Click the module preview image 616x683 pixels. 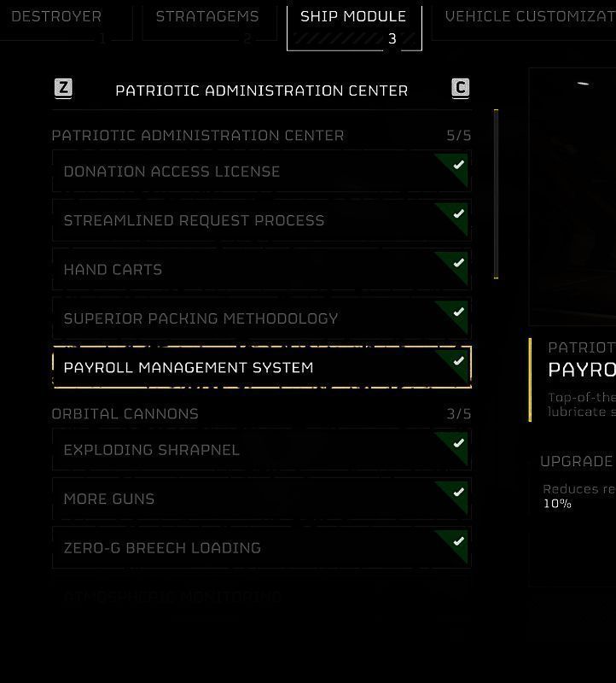pyautogui.click(x=572, y=196)
